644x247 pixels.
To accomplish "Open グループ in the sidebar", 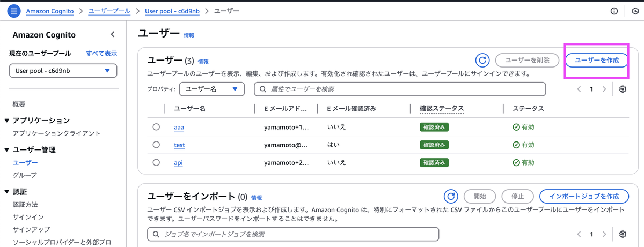I will click(25, 175).
